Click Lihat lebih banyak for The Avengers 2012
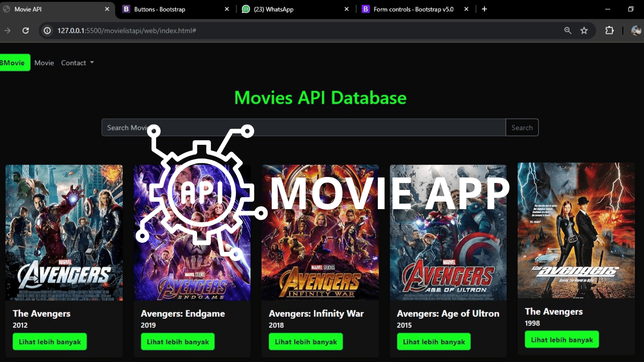 (50, 342)
